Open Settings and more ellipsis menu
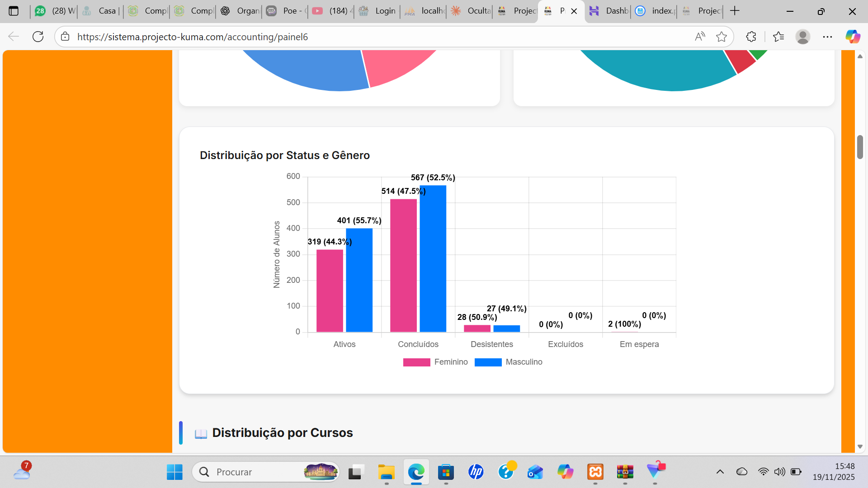 [827, 37]
